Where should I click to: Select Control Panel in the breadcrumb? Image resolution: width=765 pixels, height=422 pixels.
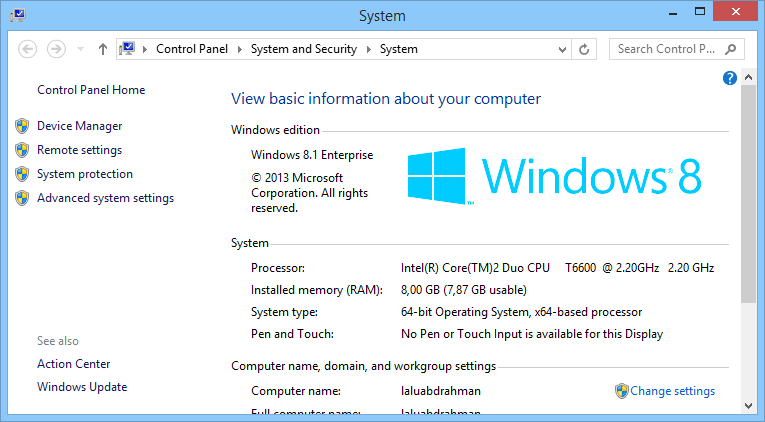click(x=192, y=49)
